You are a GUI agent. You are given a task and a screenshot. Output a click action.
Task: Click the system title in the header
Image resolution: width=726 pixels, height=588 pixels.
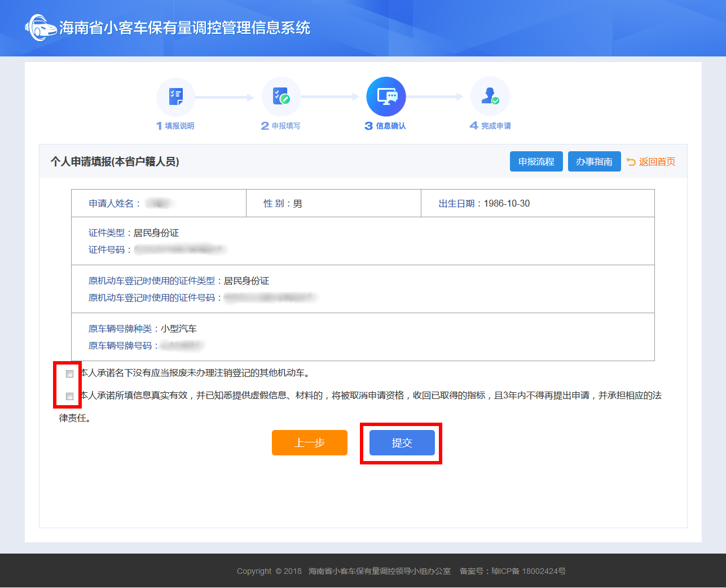pos(184,28)
